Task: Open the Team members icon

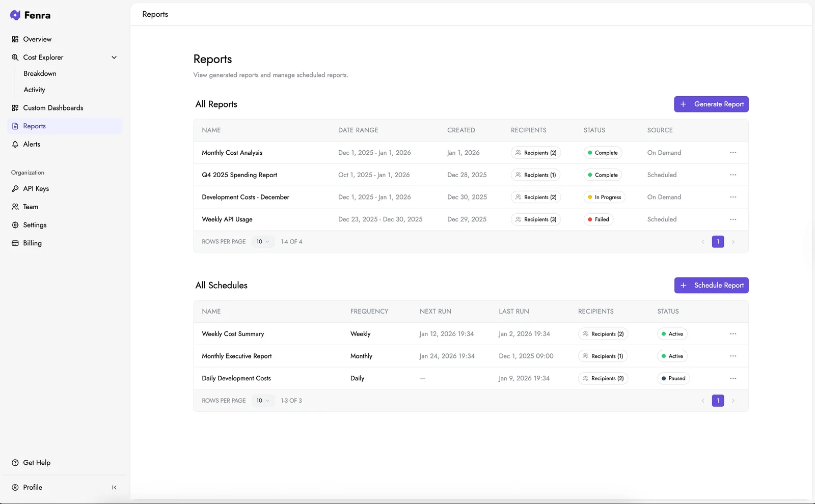Action: click(16, 207)
